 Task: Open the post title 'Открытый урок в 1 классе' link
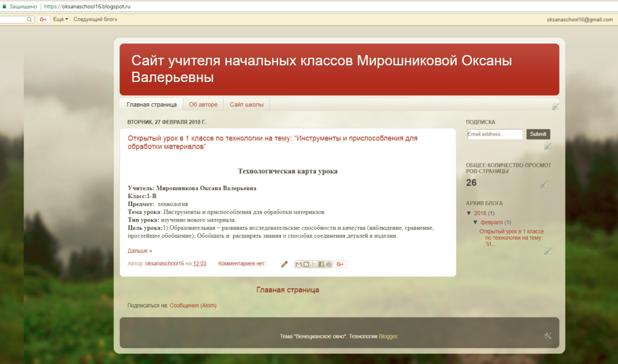coord(272,142)
